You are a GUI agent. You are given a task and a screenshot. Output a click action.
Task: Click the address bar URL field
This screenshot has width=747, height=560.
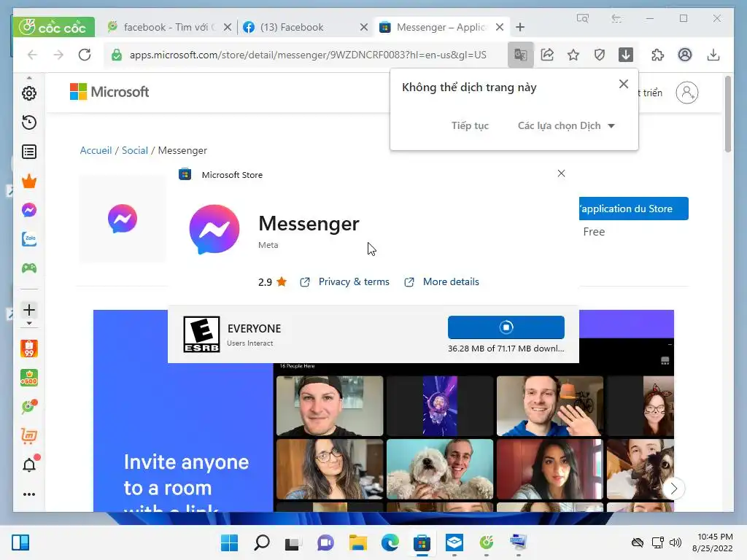coord(308,55)
